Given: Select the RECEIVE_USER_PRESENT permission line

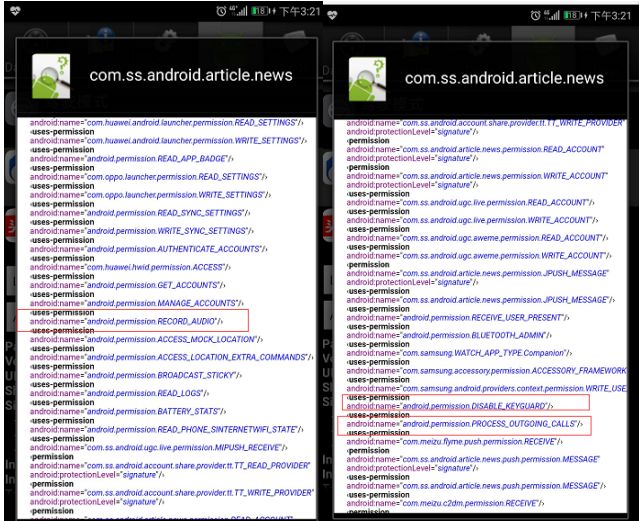Looking at the screenshot, I should 458,317.
